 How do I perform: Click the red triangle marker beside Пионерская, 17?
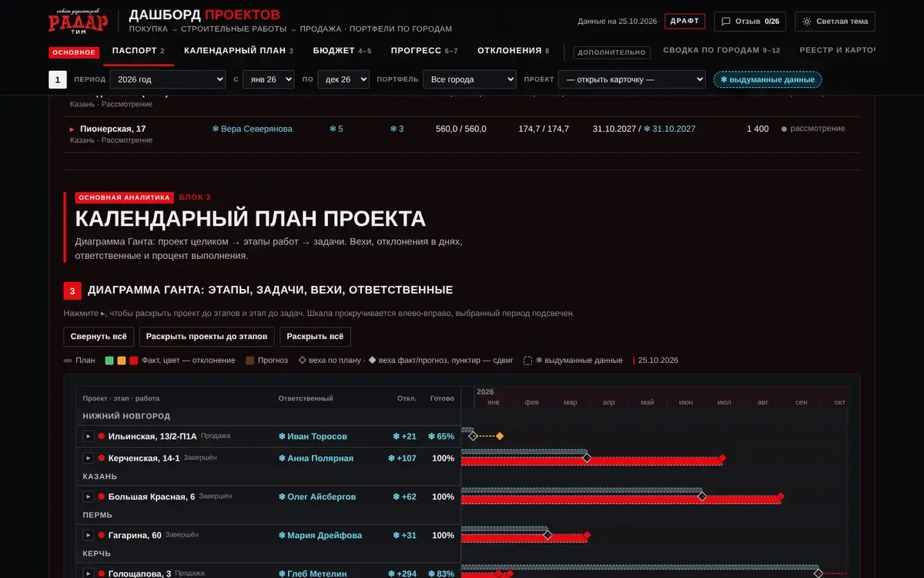click(72, 129)
